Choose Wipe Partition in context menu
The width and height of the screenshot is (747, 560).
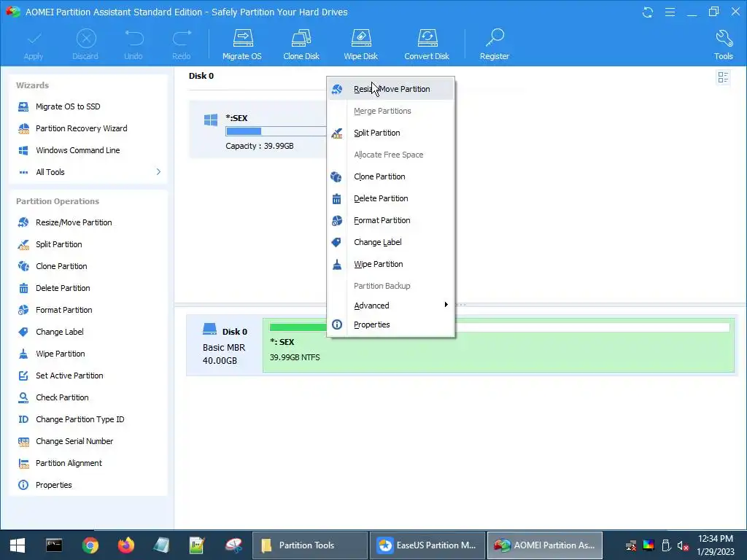coord(391,264)
